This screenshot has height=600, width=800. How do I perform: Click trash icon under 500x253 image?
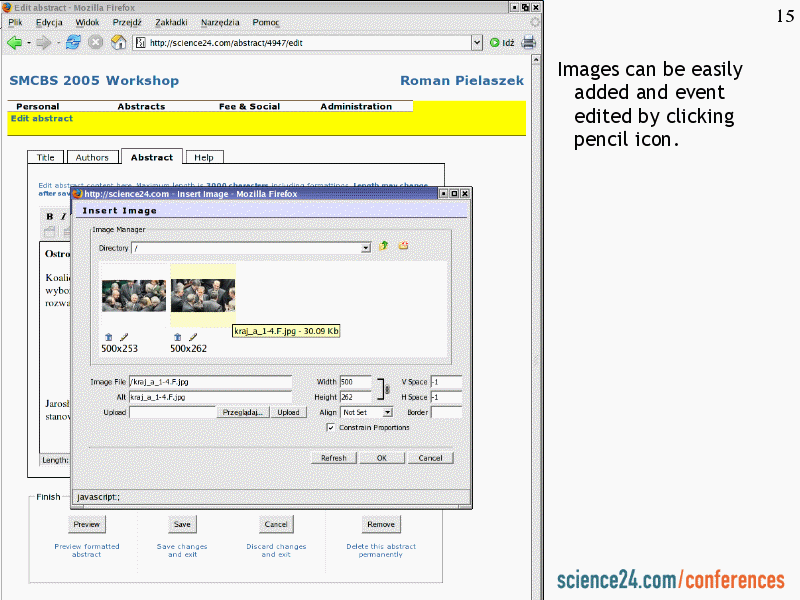point(109,337)
